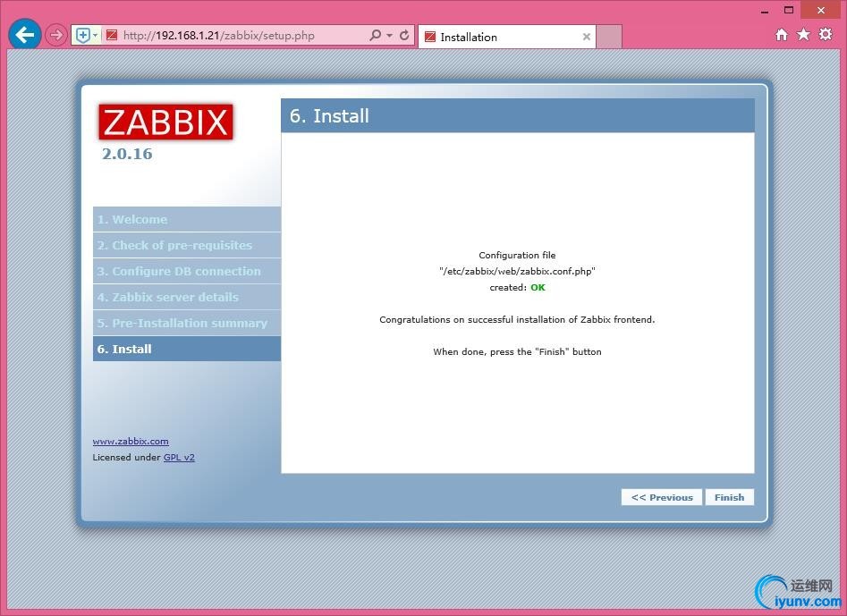Maximize the browser window

(x=789, y=10)
